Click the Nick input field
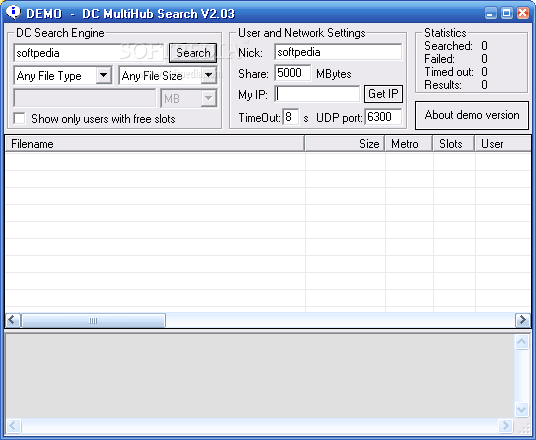536x440 pixels. coord(338,52)
